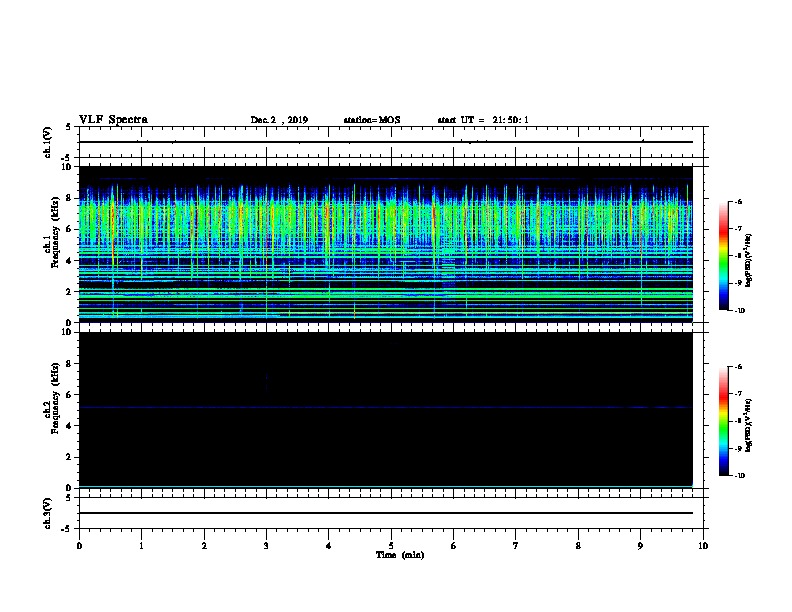Click the 'Time (min)' x-axis label
This screenshot has height=612, width=792.
pos(400,555)
